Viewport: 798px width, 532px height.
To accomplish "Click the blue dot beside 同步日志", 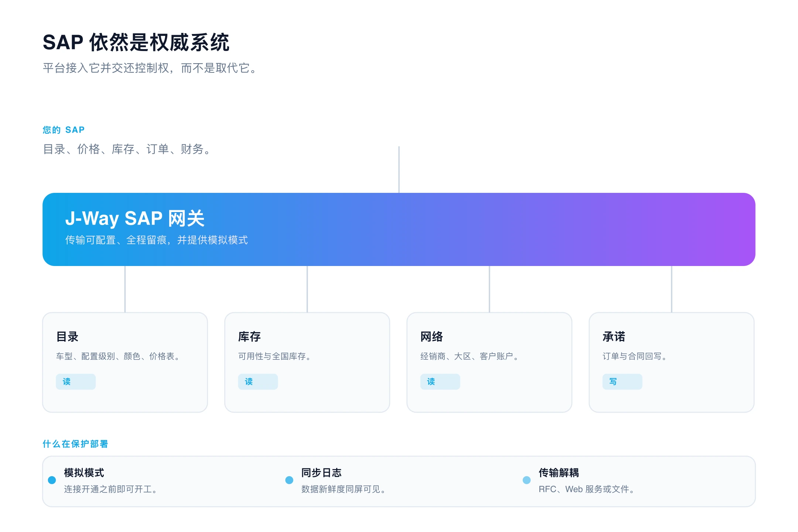I will [x=289, y=480].
